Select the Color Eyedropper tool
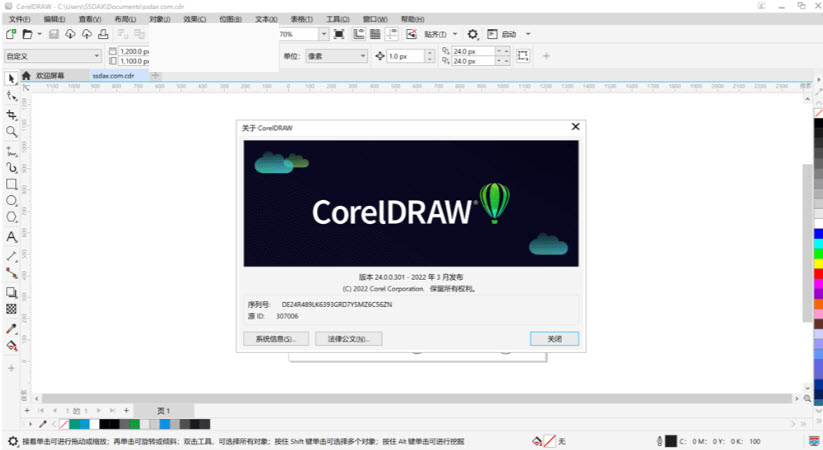 (x=11, y=329)
